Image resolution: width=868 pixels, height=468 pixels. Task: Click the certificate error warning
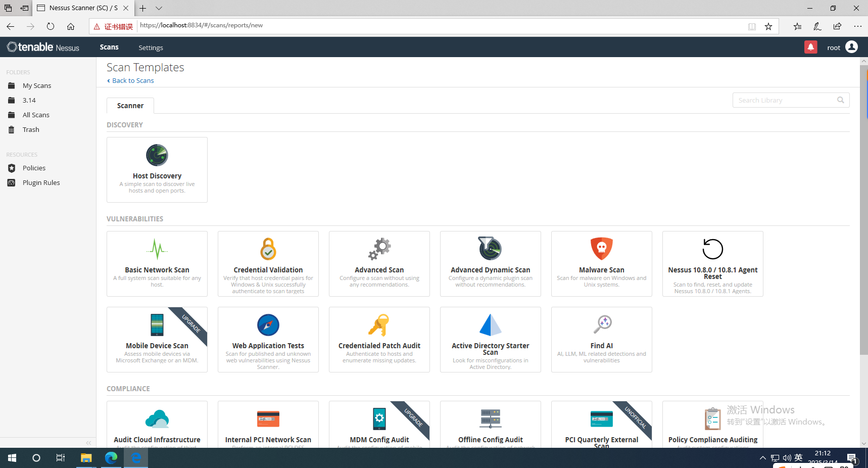(113, 26)
